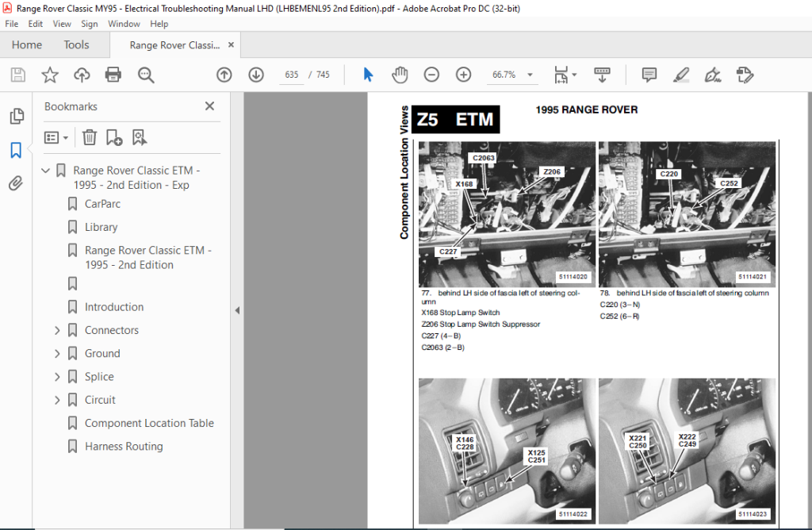Expand the Splice bookmark
Viewport: 812px width, 530px height.
tap(57, 377)
